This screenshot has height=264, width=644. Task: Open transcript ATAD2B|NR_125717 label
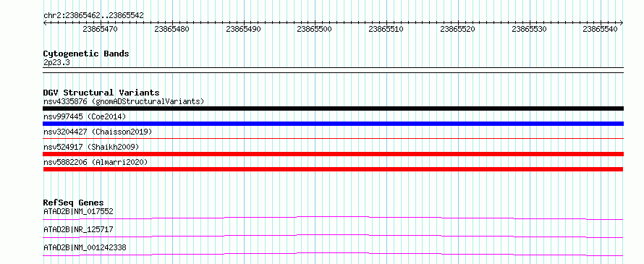point(78,229)
